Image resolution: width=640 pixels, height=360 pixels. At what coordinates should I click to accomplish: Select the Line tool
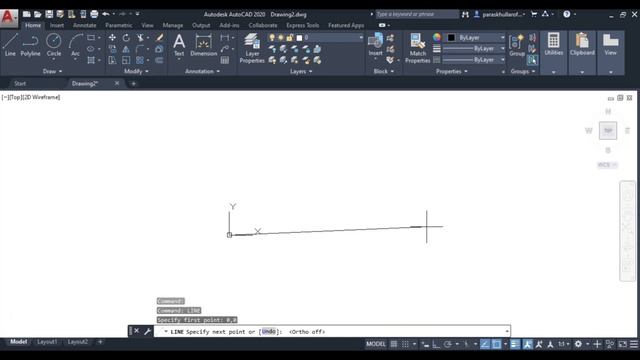(x=10, y=45)
